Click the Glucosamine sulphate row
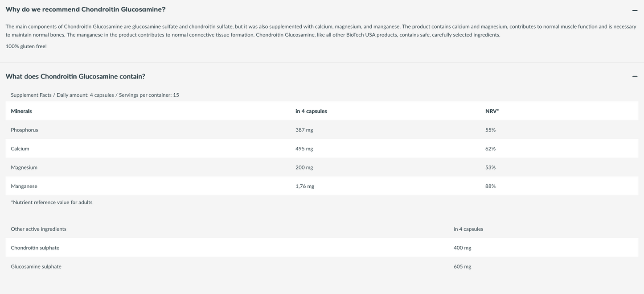Screen dimensions: 644x294 pos(322,266)
